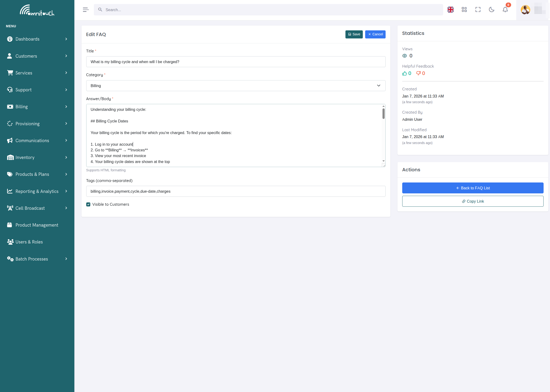Click the textarea resize handle
This screenshot has height=392, width=550.
point(384,165)
